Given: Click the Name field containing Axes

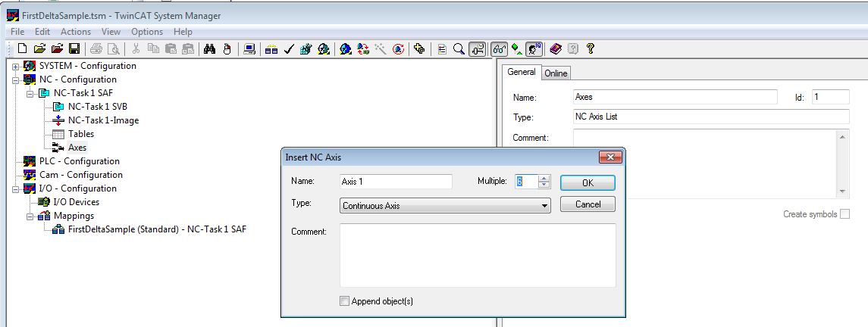Looking at the screenshot, I should pos(675,97).
